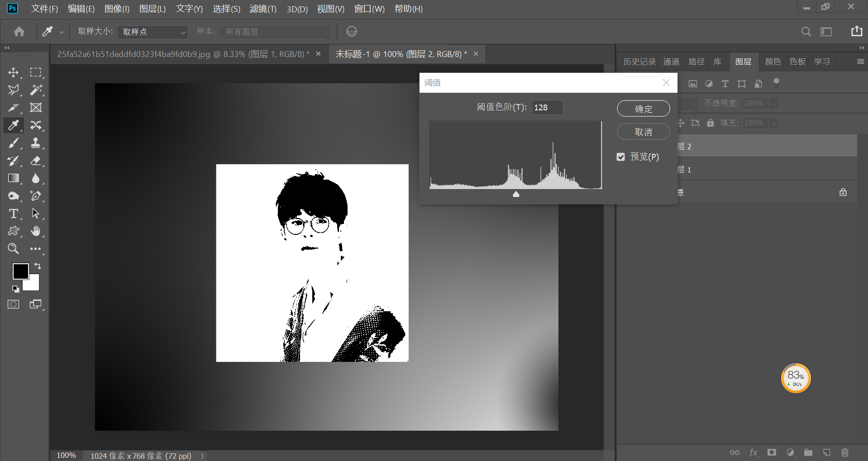Activate the Eyedropper tool
Screen dimensions: 868x461
(13, 125)
